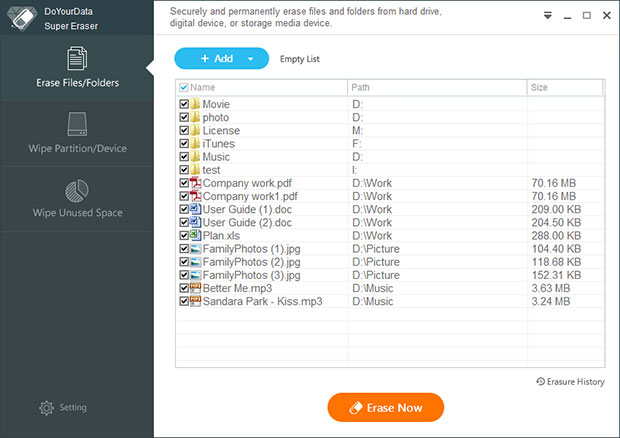Uncheck the iTunes folder checkbox
The width and height of the screenshot is (620, 438).
(184, 143)
